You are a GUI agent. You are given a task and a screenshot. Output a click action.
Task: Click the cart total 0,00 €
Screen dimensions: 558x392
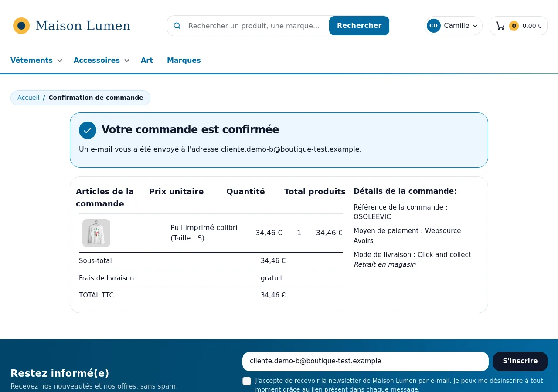[532, 26]
